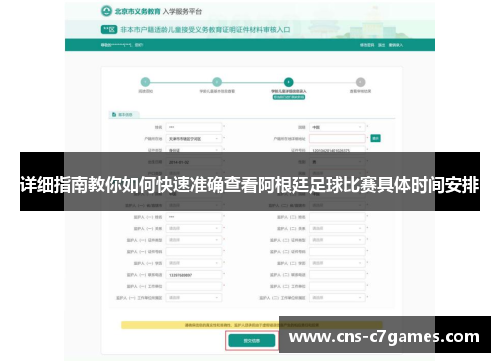Viewport: 500px width, 362px height.
Task: Click the 监护人(一) 工作单位 input
Action: pyautogui.click(x=194, y=286)
